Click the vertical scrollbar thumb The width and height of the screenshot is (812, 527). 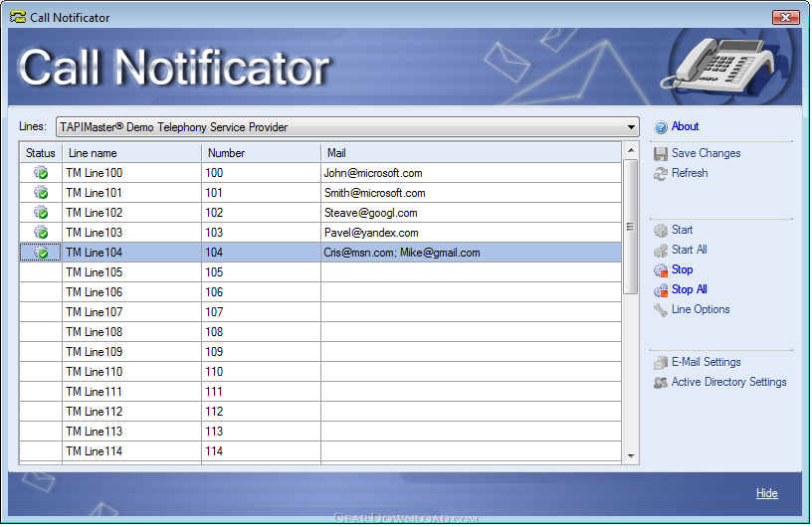(630, 227)
